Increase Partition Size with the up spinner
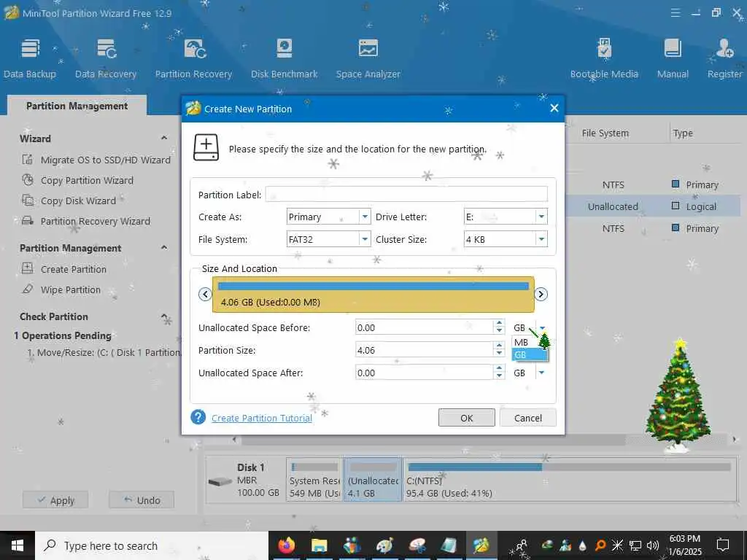The height and width of the screenshot is (560, 747). click(499, 346)
